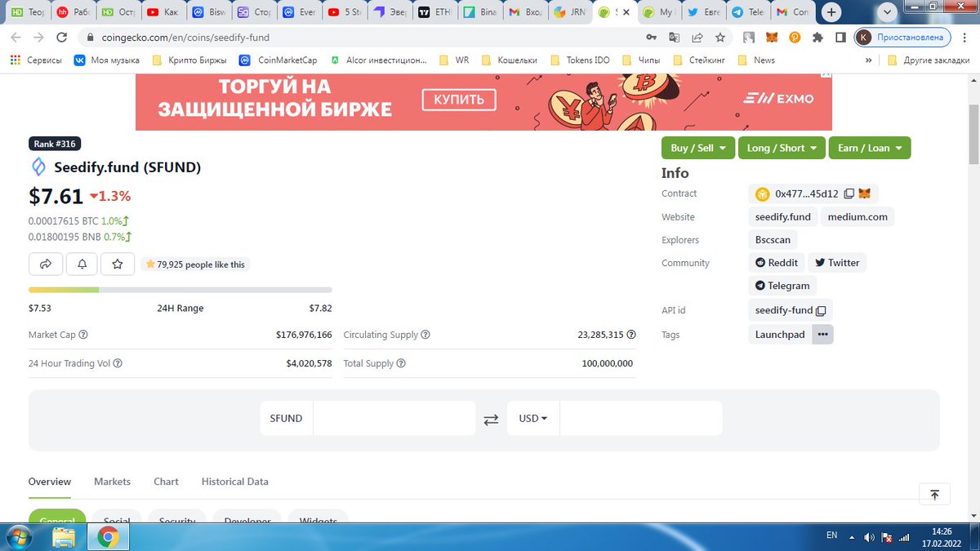Screen dimensions: 980x551
Task: Click the КУПИТЬ button in the EXMO ad
Action: 459,100
